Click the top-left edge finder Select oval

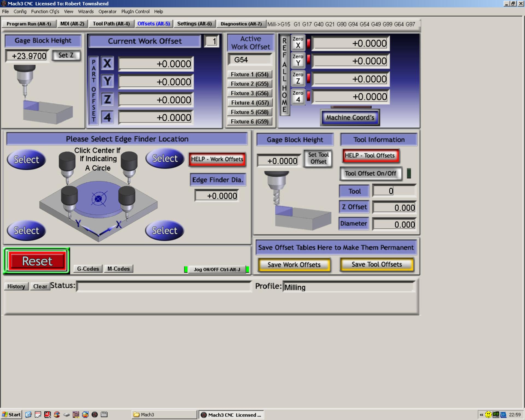pyautogui.click(x=26, y=159)
